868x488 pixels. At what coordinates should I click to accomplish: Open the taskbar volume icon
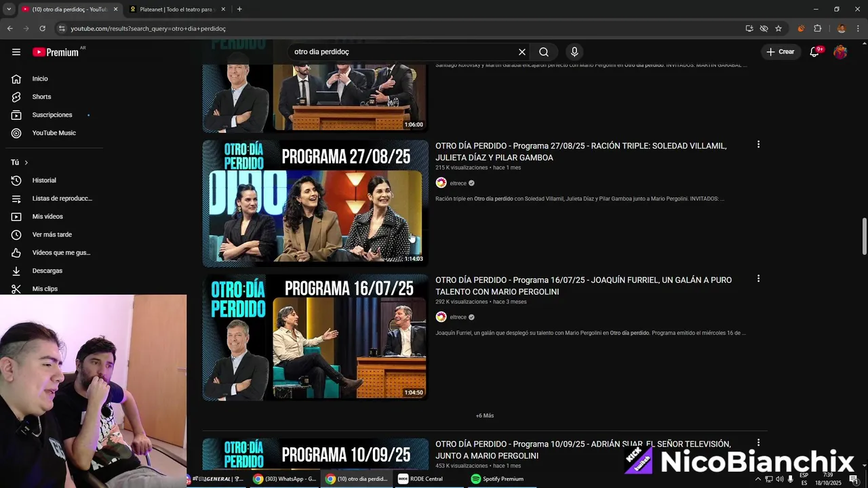coord(779,479)
